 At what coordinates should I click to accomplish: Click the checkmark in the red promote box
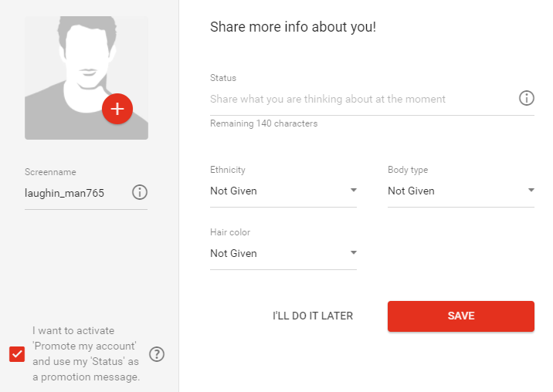tap(17, 354)
